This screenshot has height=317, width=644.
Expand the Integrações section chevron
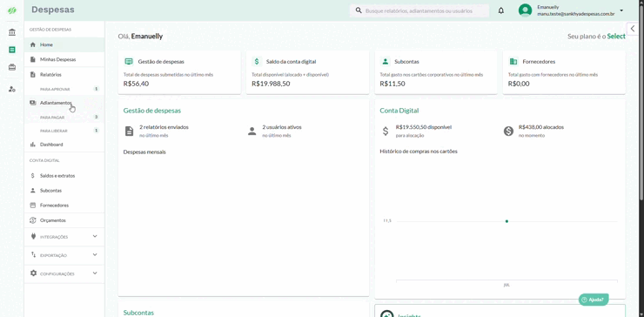coord(95,236)
